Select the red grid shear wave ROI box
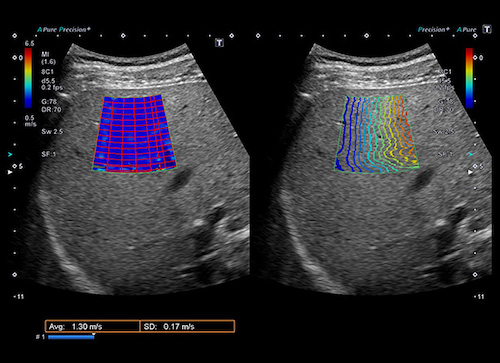Screen dimensions: 500x363 click(134, 134)
